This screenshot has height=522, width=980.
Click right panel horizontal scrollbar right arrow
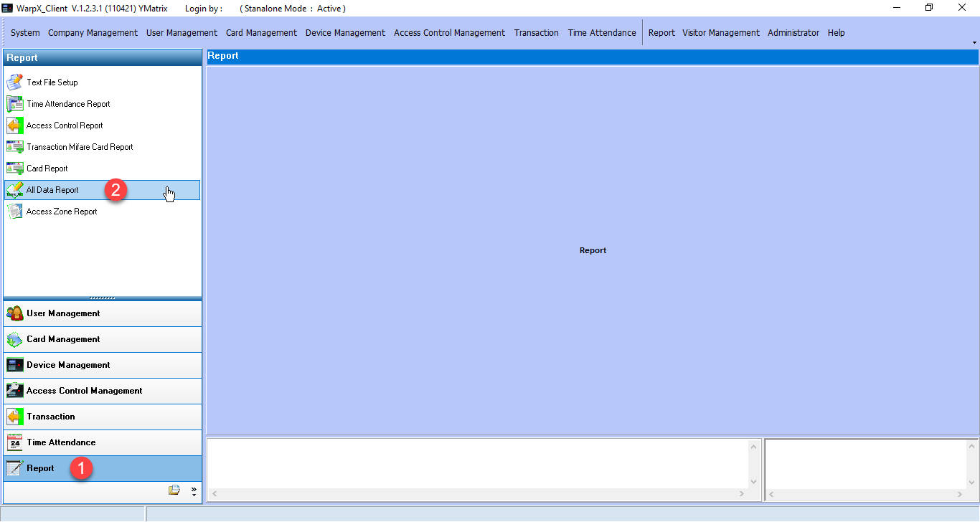959,494
